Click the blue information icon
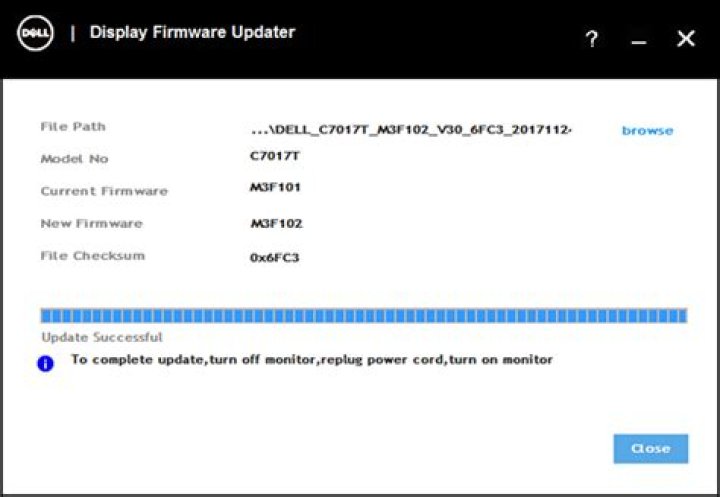 click(x=45, y=363)
